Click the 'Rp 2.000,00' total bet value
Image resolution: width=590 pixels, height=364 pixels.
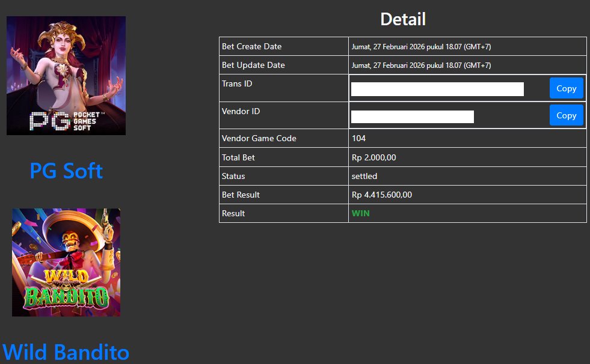(x=373, y=158)
